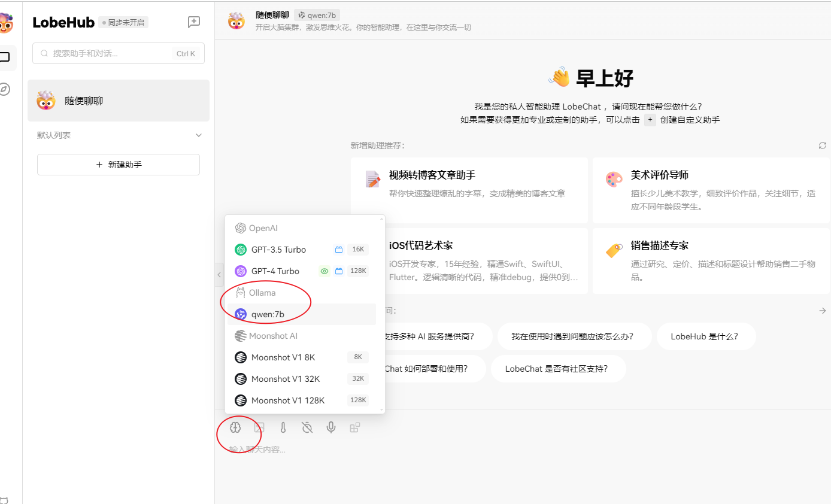Select the voice input microphone icon

(x=330, y=427)
